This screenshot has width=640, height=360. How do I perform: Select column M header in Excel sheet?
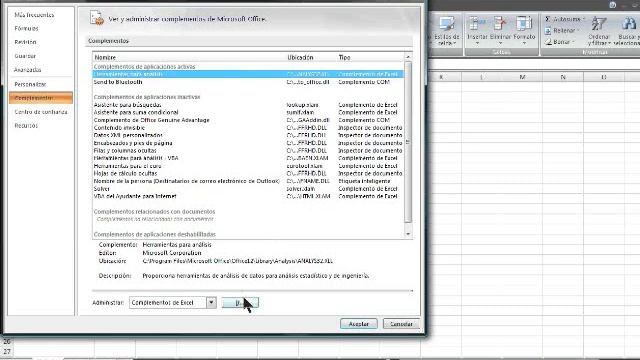click(x=522, y=77)
